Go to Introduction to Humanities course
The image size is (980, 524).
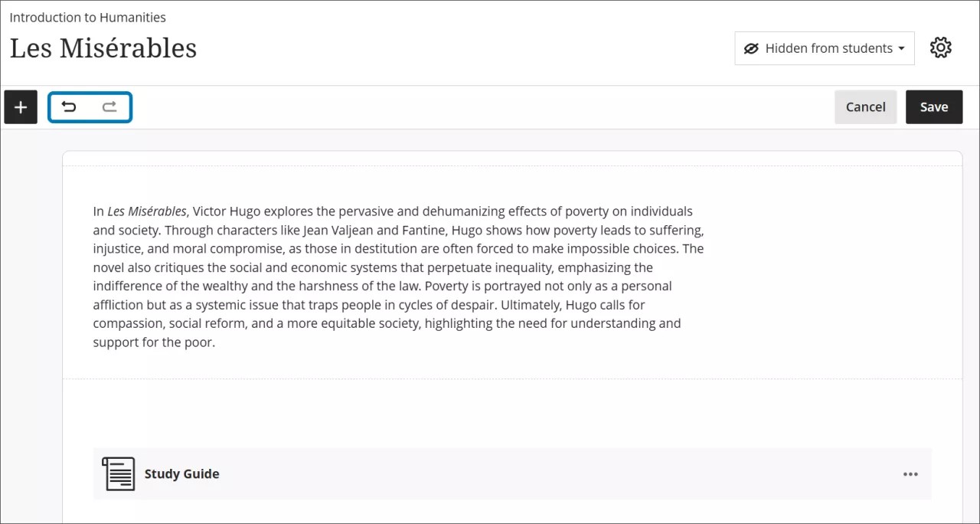pyautogui.click(x=87, y=17)
